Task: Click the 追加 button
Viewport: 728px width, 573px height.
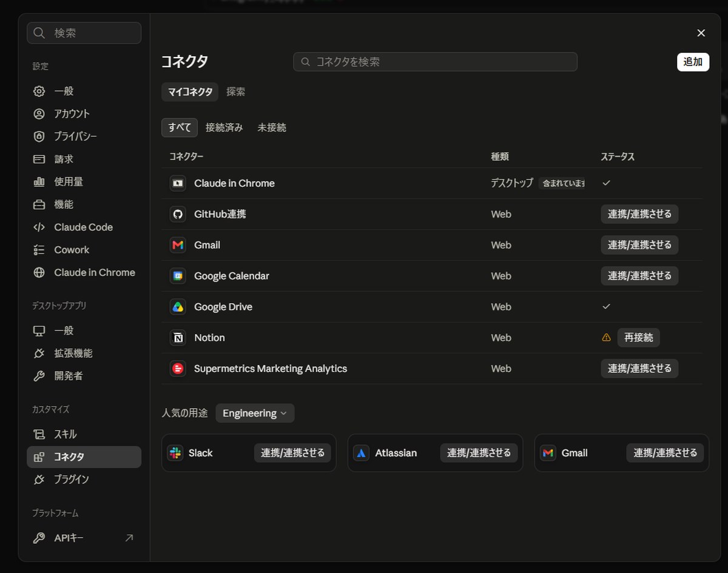Action: pos(693,62)
